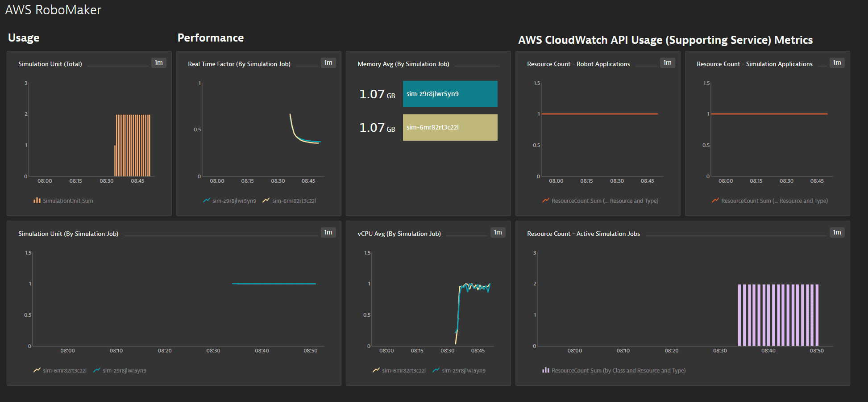Open the vCPU Avg (By Simulation Job) title

[x=399, y=234]
